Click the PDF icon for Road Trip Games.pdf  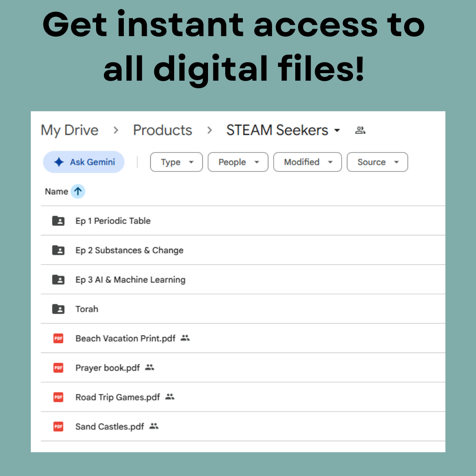coord(58,397)
